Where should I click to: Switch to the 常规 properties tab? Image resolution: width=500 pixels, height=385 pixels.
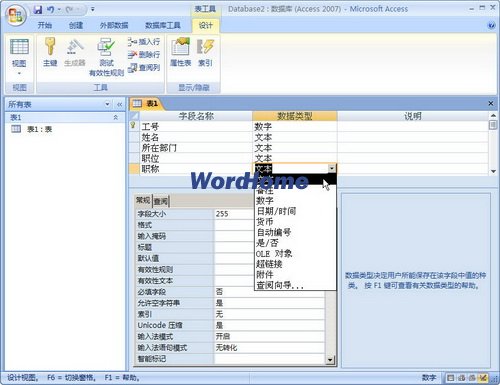143,200
